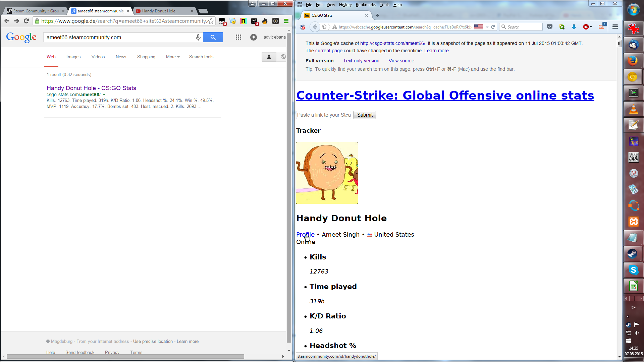Click the Firefox Pocket icon
The image size is (644, 362).
[550, 27]
